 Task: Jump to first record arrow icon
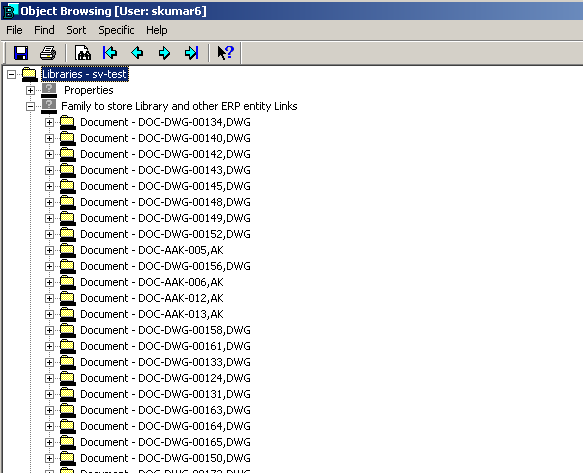coord(110,53)
